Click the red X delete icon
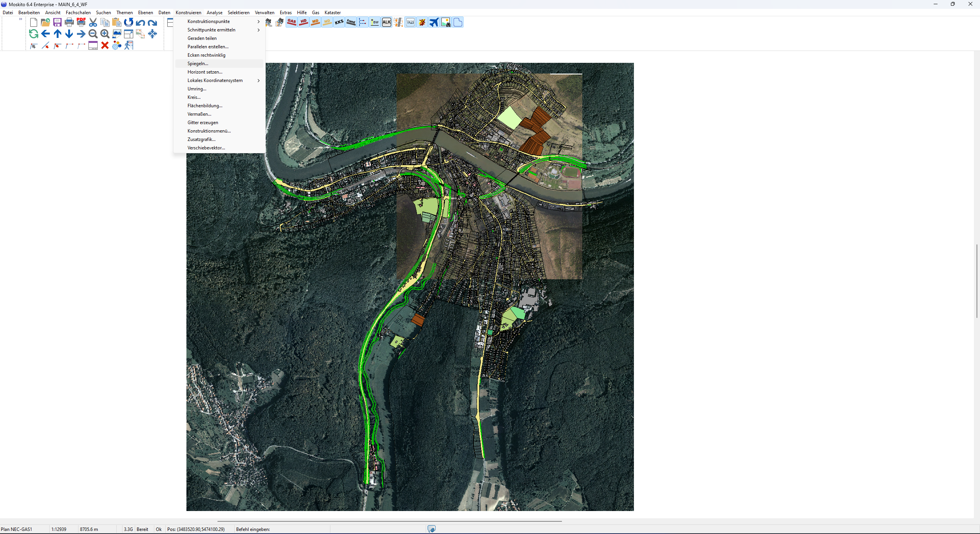980x534 pixels. coord(105,46)
